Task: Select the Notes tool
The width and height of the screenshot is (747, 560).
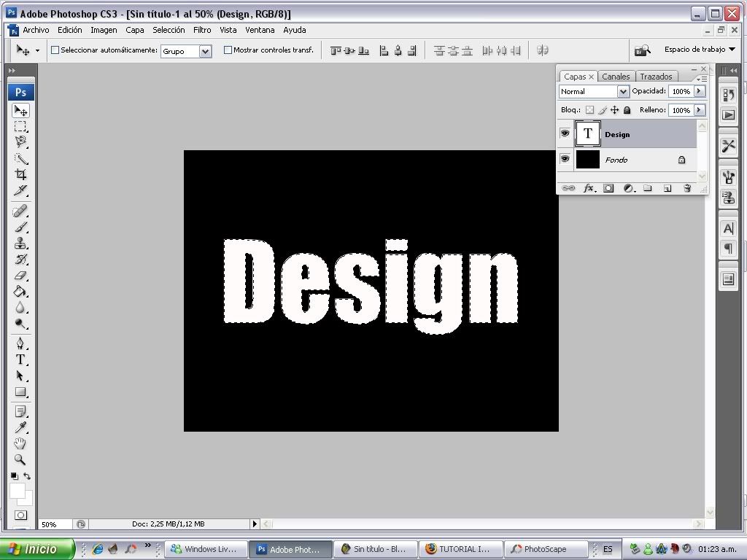Action: point(20,411)
